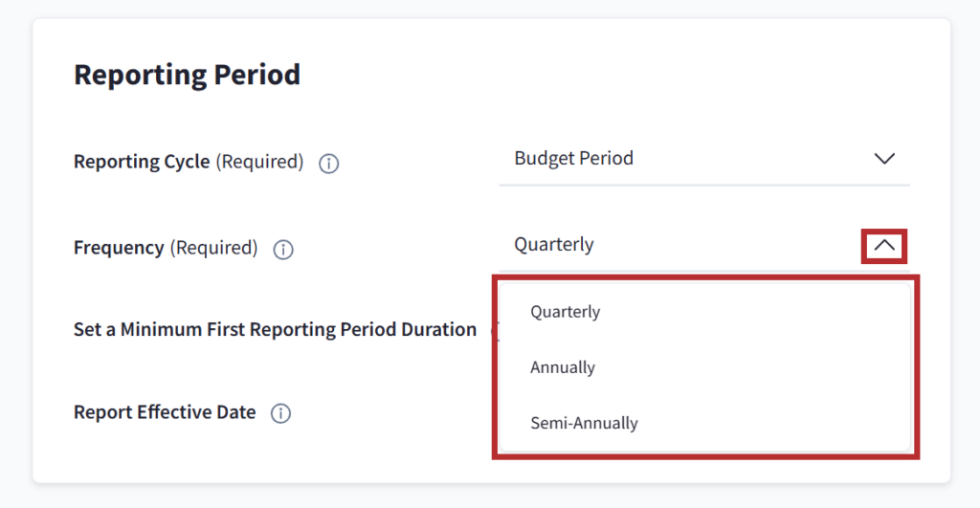Click the info icon beside Report Effective Date
The image size is (980, 508).
click(280, 413)
